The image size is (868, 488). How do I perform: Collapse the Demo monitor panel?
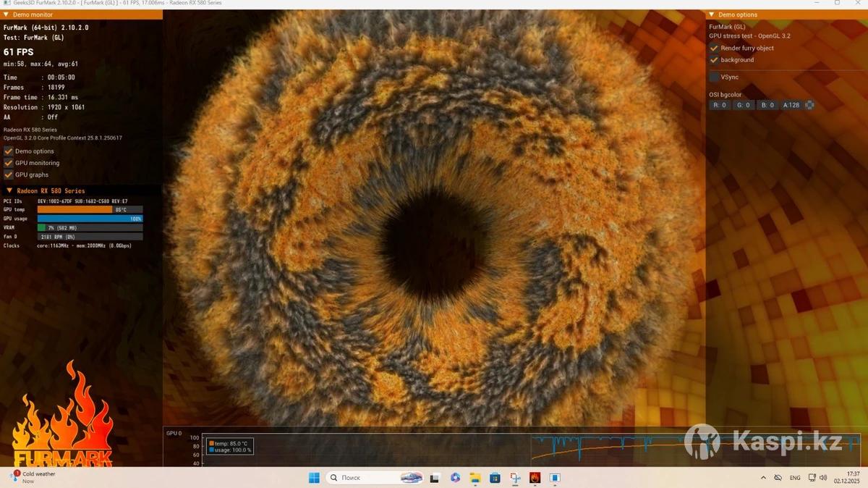[6, 14]
